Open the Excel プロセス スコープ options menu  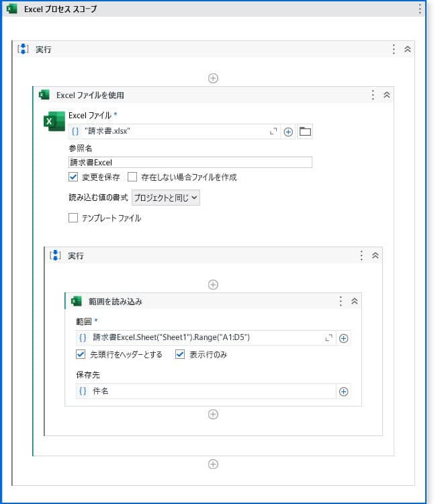click(x=420, y=9)
